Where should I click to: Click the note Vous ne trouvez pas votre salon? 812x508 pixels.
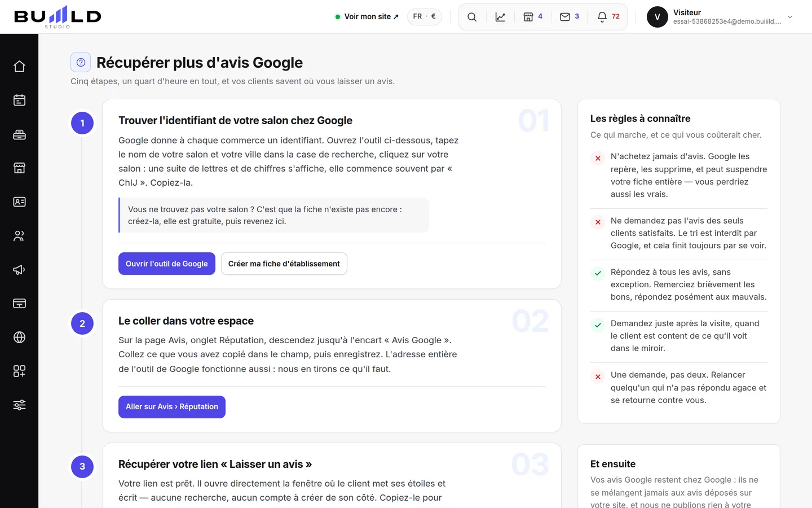[x=273, y=215]
